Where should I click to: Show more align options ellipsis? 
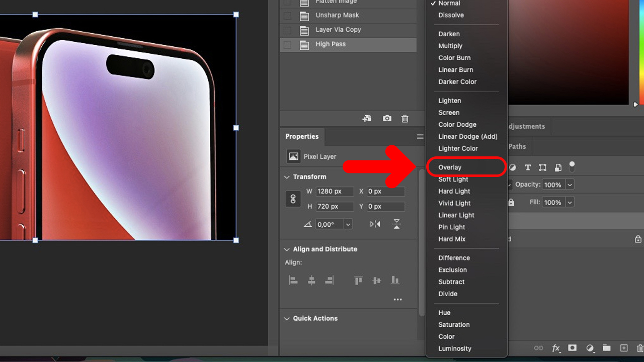click(x=398, y=300)
